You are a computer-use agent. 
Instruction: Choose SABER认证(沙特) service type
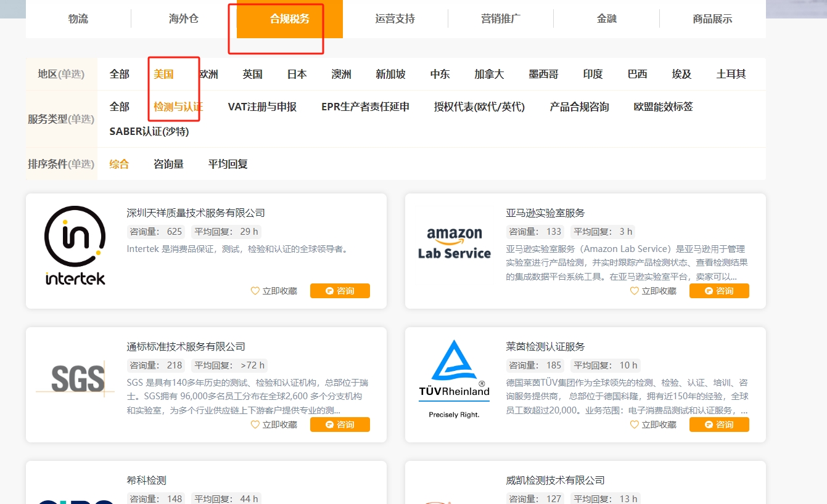[x=149, y=131]
